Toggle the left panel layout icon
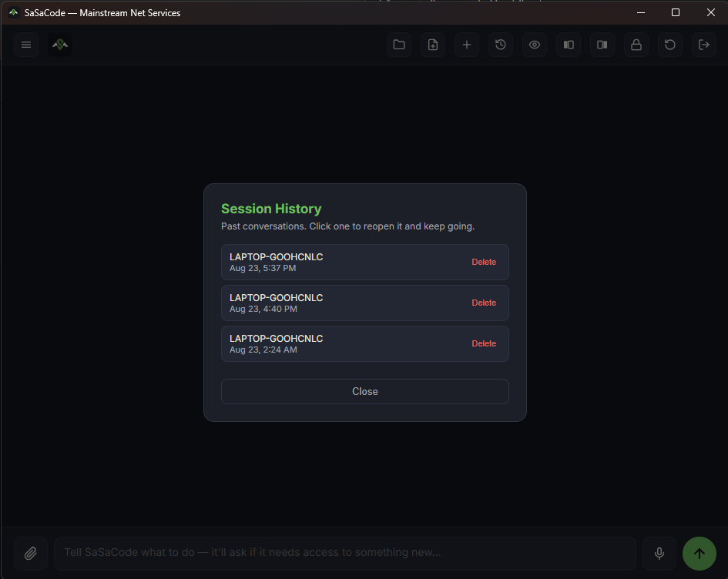Image resolution: width=728 pixels, height=579 pixels. pos(569,45)
